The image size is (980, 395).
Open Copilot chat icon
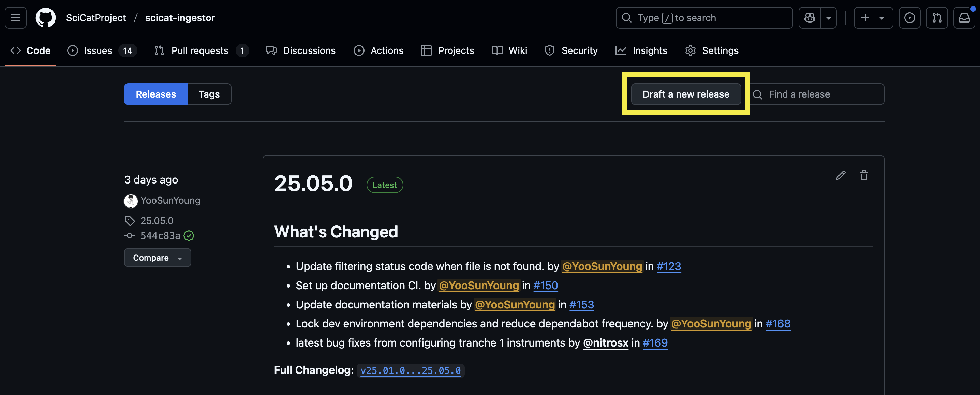click(810, 18)
